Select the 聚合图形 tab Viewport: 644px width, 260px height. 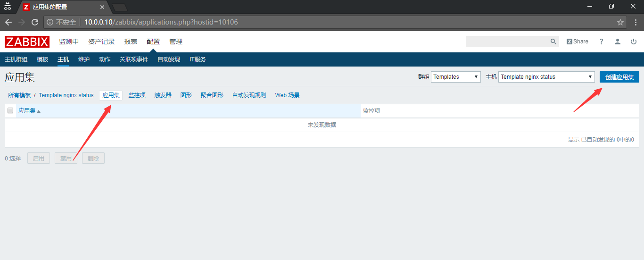(x=212, y=95)
